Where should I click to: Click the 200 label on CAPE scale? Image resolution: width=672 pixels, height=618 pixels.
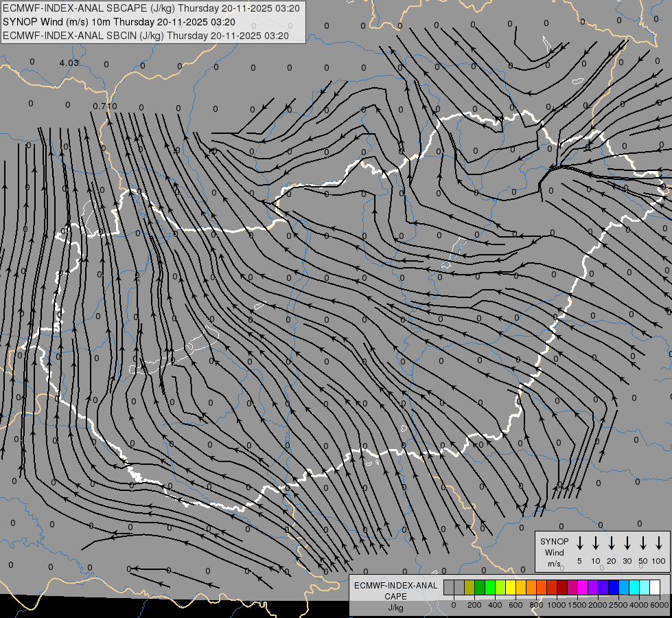[x=474, y=605]
